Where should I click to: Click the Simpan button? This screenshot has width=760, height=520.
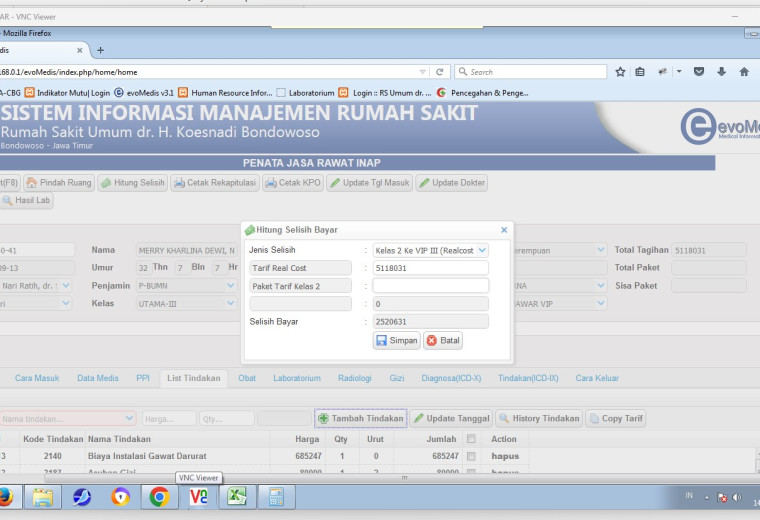(396, 340)
